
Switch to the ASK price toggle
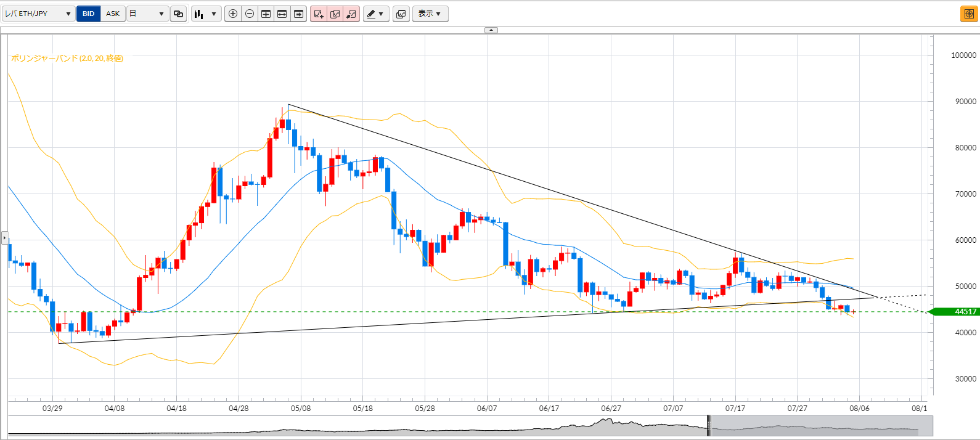[x=113, y=14]
